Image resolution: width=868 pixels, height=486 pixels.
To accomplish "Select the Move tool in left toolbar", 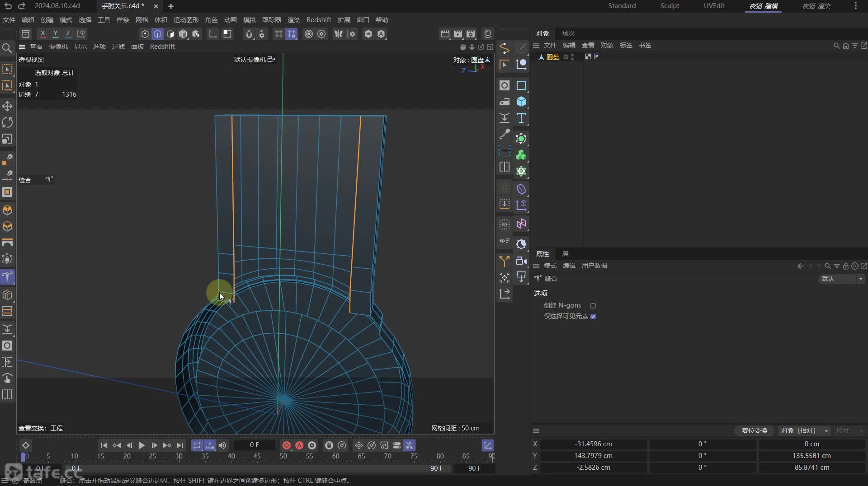I will point(7,106).
